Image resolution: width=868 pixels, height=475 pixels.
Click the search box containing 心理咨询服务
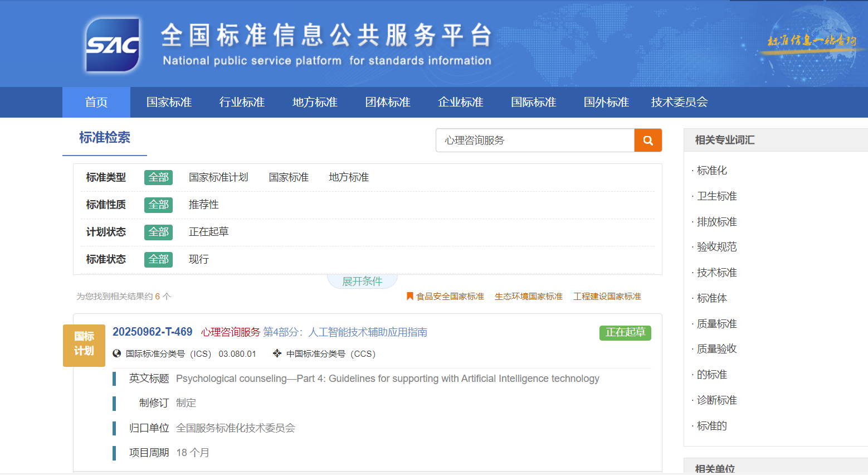pyautogui.click(x=535, y=140)
